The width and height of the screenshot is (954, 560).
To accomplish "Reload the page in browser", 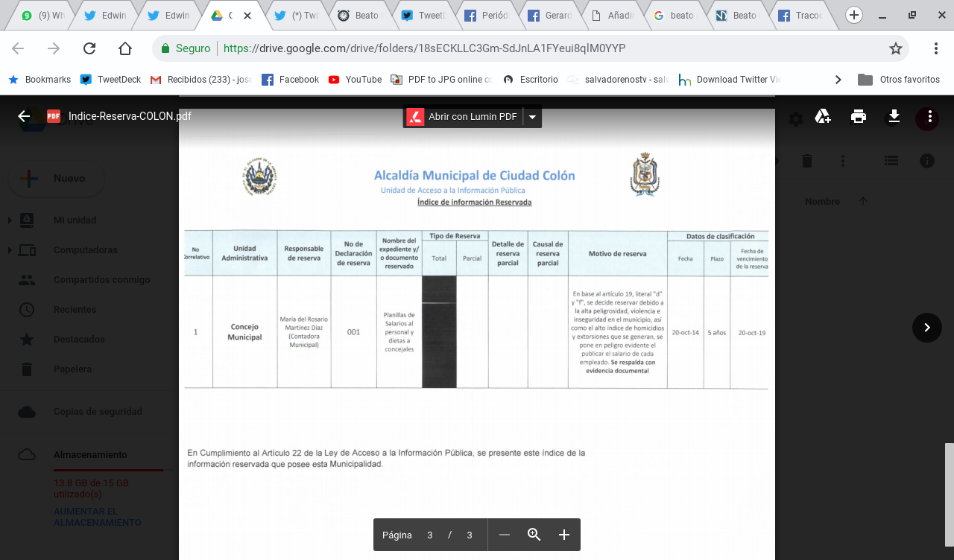I will pyautogui.click(x=89, y=48).
